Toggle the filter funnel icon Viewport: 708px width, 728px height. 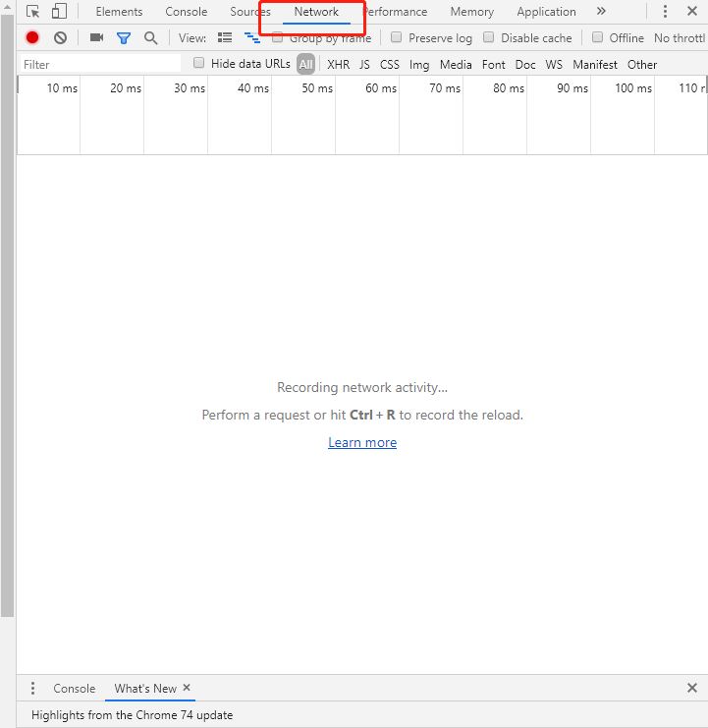coord(124,37)
